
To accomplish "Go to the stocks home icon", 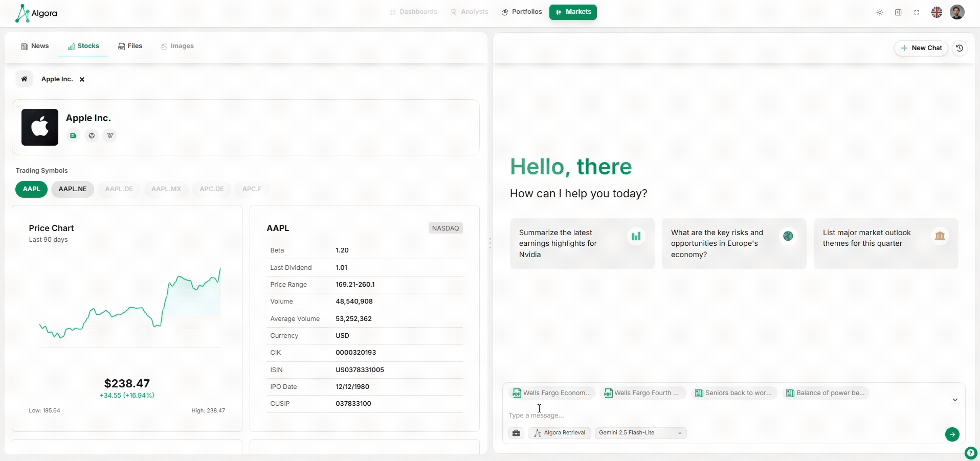I will click(24, 79).
